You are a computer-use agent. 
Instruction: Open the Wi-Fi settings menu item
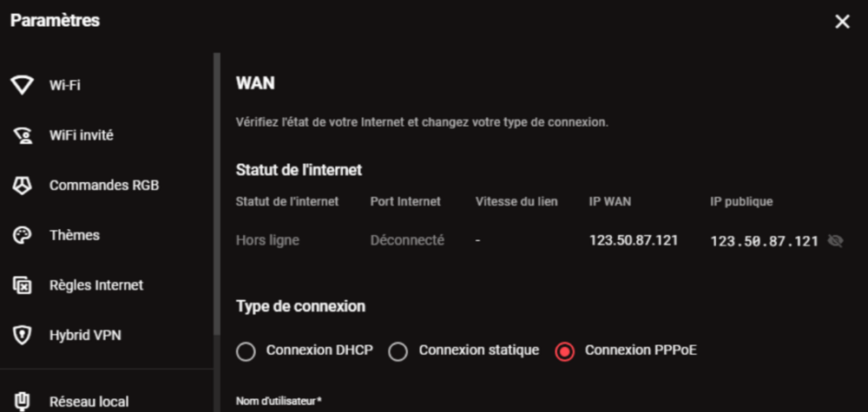tap(66, 85)
